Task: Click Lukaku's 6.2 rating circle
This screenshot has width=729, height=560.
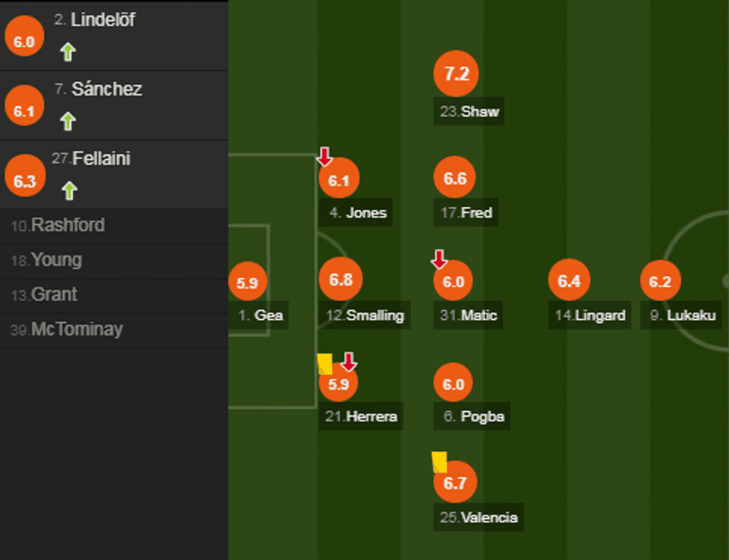Action: (660, 282)
